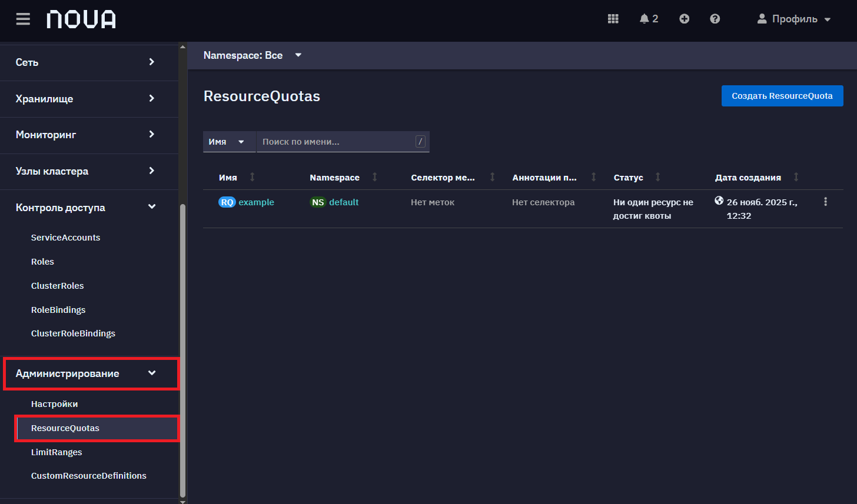Click the NS badge icon
Viewport: 857px width, 504px height.
pyautogui.click(x=318, y=202)
